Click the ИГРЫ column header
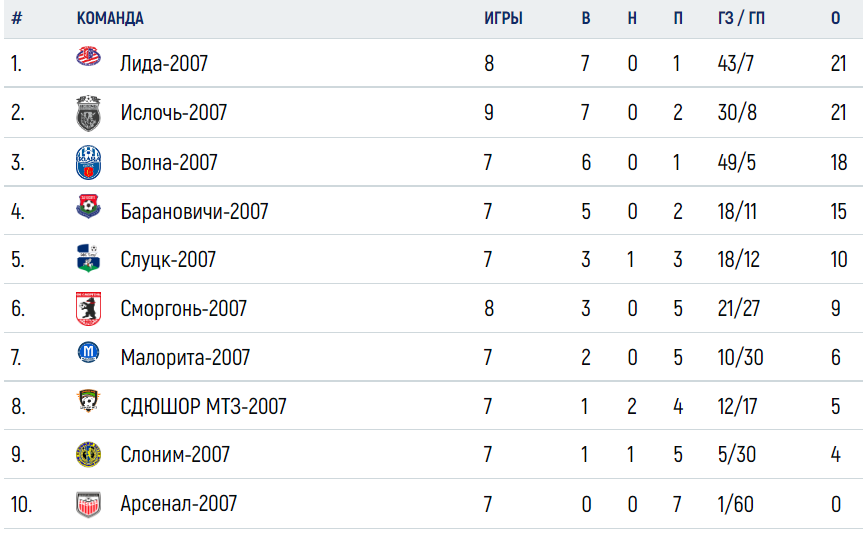This screenshot has height=534, width=863. 503,18
